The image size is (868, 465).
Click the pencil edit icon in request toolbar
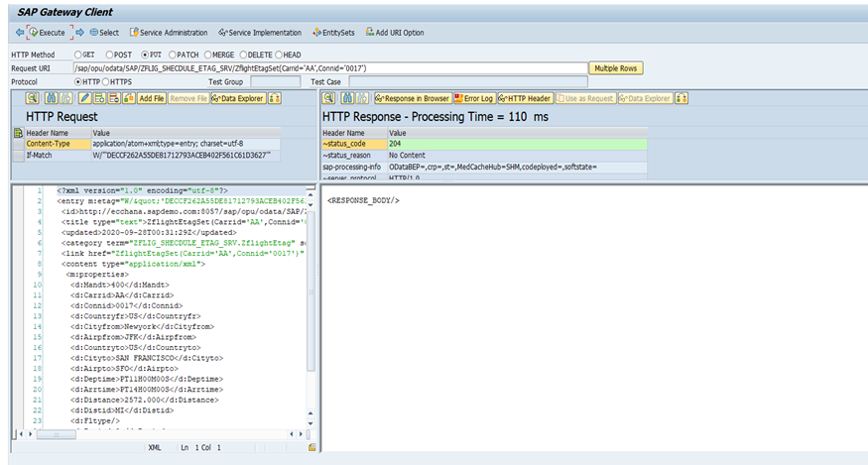84,98
